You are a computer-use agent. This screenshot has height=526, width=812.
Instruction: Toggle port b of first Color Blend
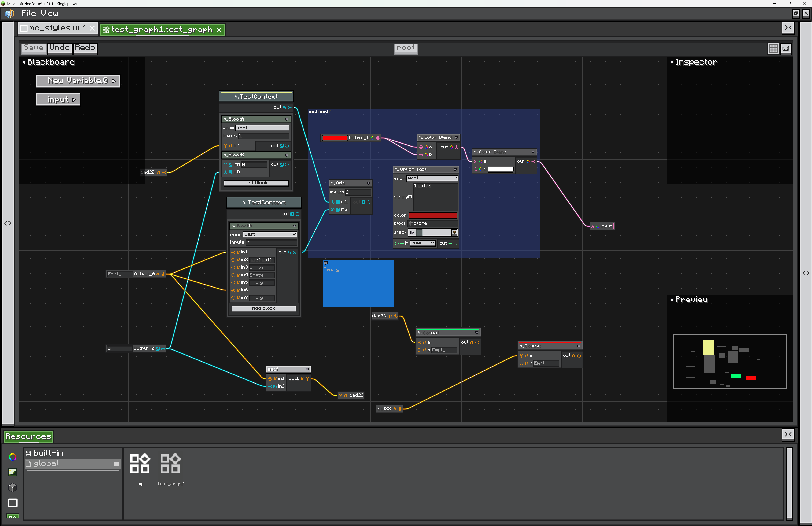421,155
